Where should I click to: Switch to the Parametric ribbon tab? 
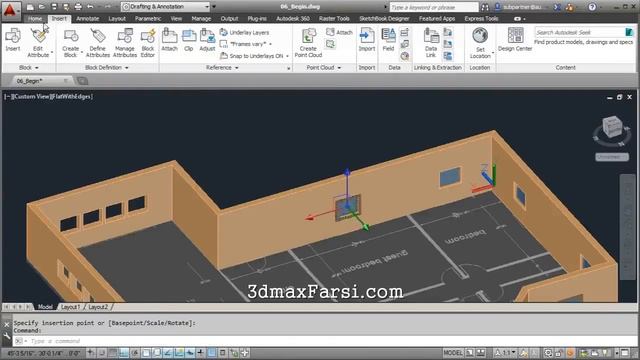148,18
